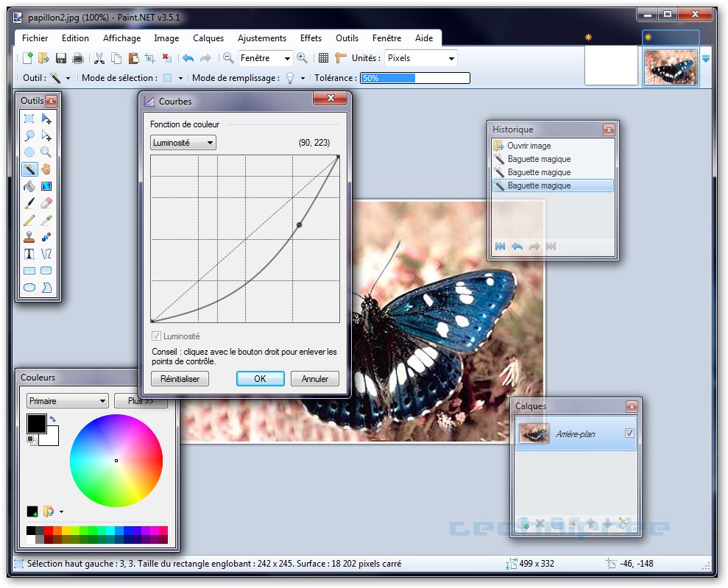Screen dimensions: 728x588
Task: Open the Luminosité color function dropdown
Action: pos(183,143)
